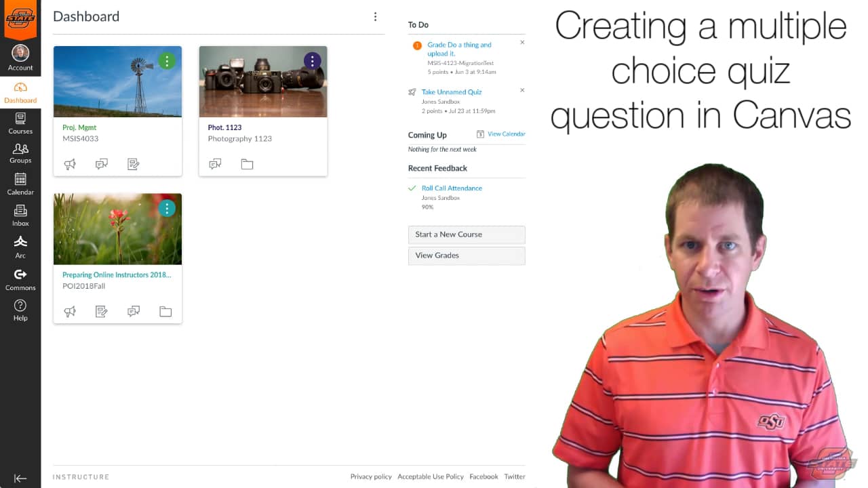Collapse the global navigation sidebar arrow
868x488 pixels.
(20, 478)
